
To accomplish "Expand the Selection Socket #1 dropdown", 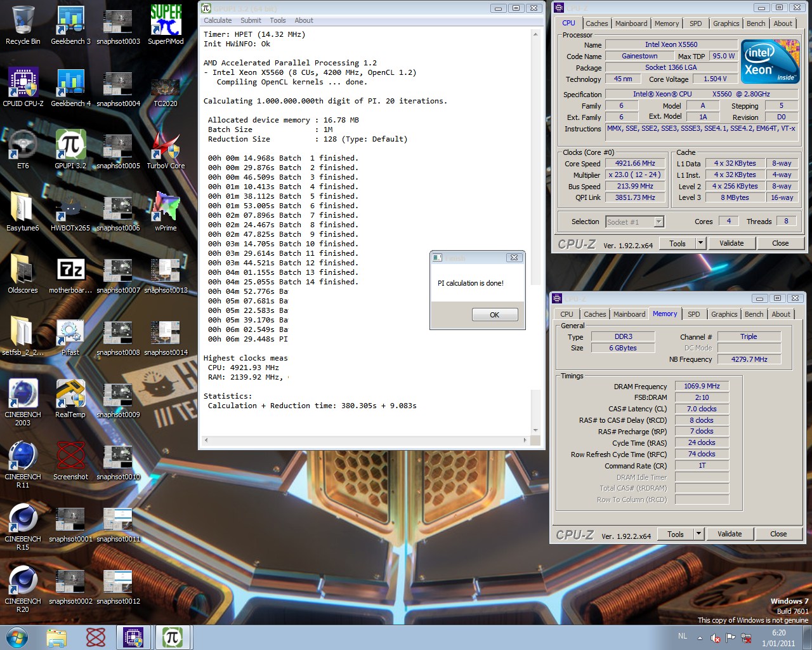I will [658, 222].
